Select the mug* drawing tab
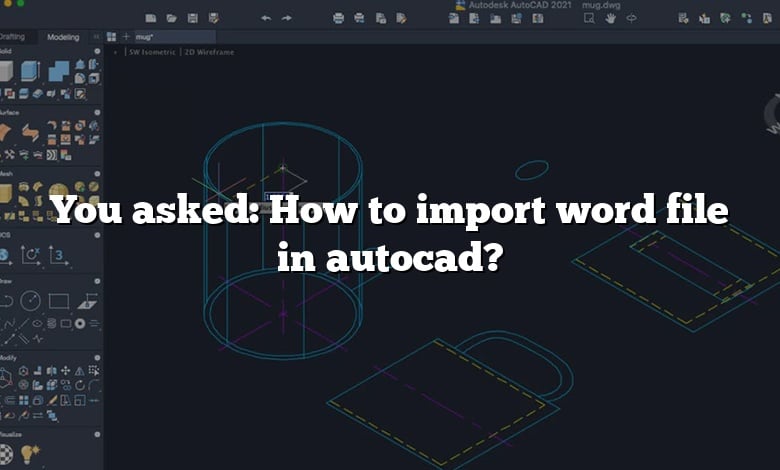 coord(174,37)
